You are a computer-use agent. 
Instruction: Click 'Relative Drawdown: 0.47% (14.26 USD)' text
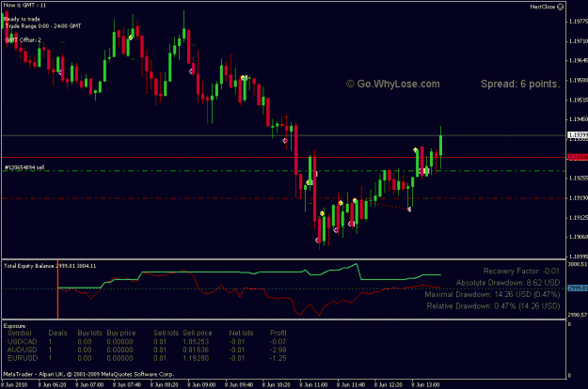point(494,306)
